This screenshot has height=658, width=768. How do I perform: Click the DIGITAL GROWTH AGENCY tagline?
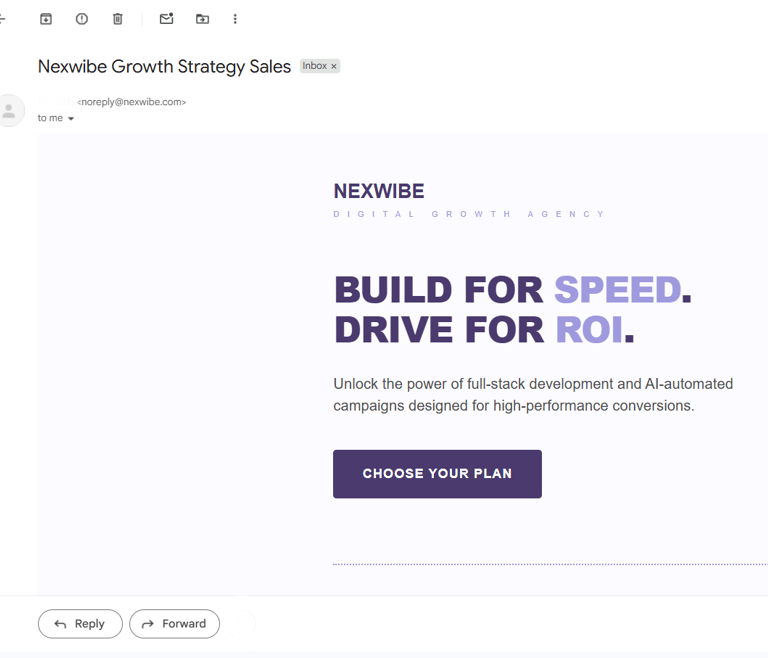[469, 214]
